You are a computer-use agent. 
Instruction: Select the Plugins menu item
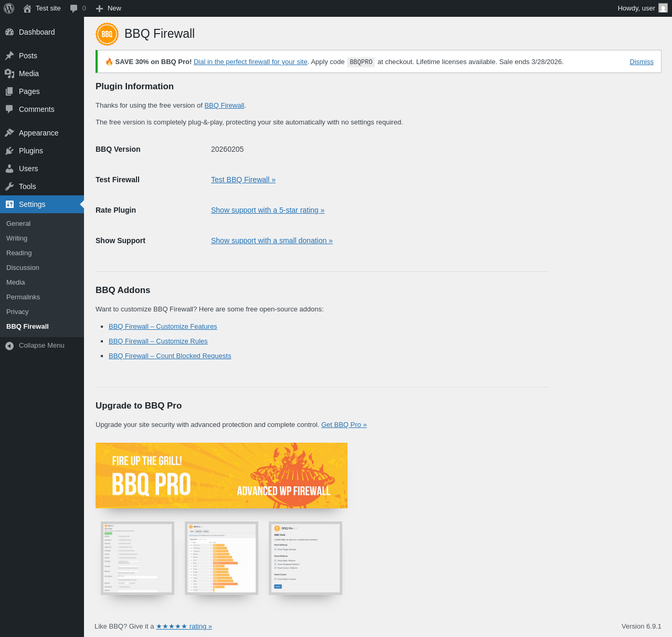tap(42, 151)
